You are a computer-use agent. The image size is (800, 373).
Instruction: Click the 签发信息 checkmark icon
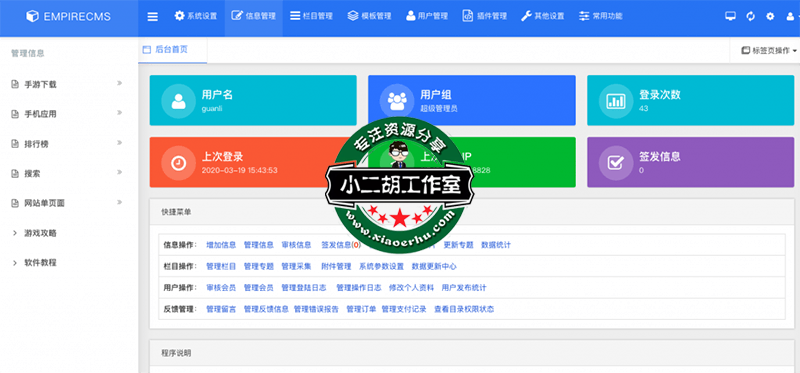point(615,163)
